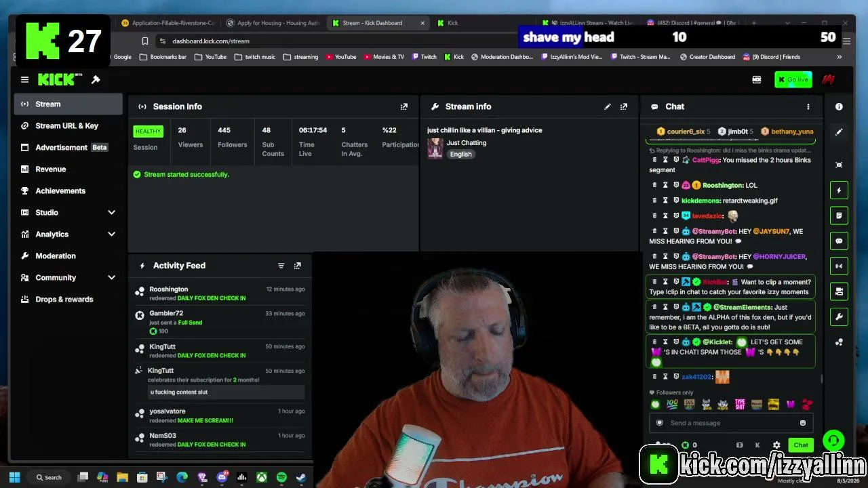
Task: Click the green Go live button
Action: pyautogui.click(x=793, y=80)
